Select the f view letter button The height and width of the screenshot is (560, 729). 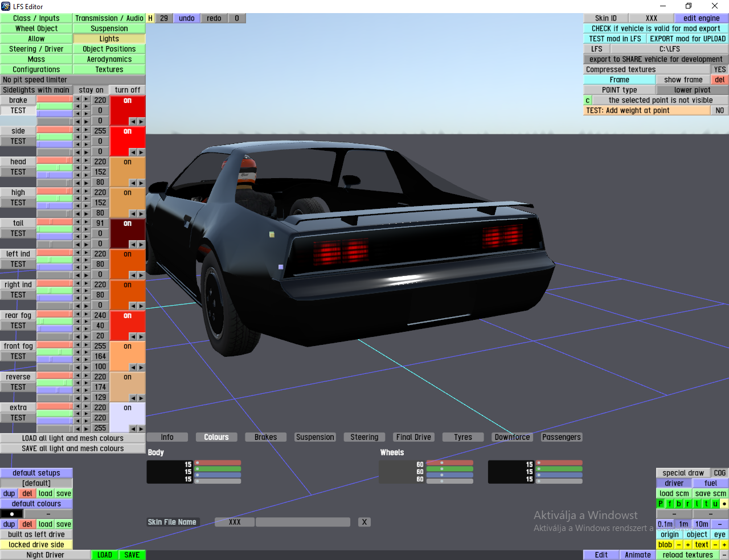point(670,504)
